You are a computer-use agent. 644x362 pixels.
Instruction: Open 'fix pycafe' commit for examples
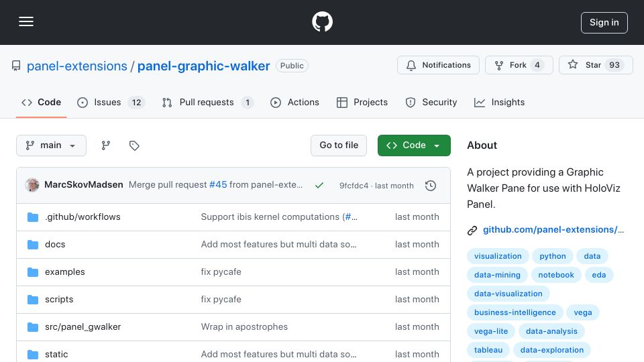point(221,271)
